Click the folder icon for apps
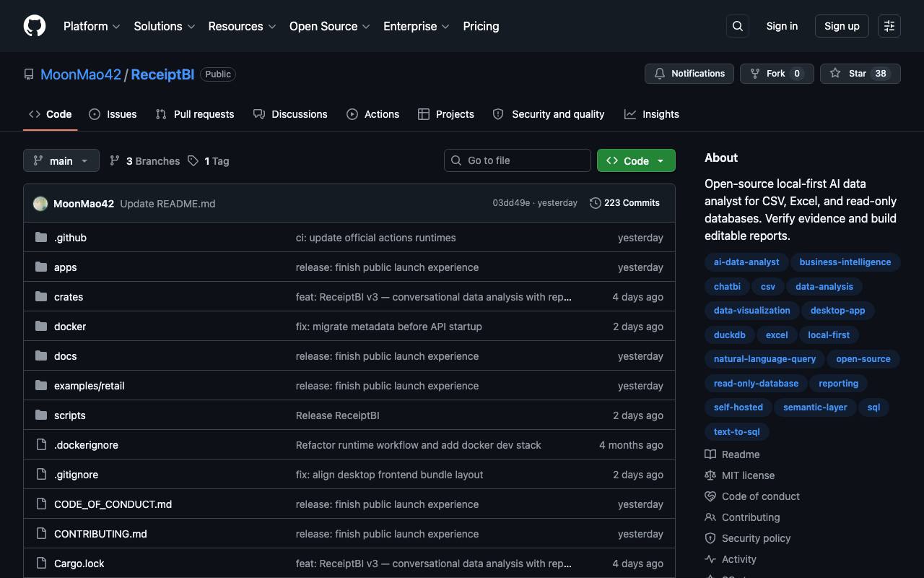This screenshot has height=578, width=924. pyautogui.click(x=41, y=267)
